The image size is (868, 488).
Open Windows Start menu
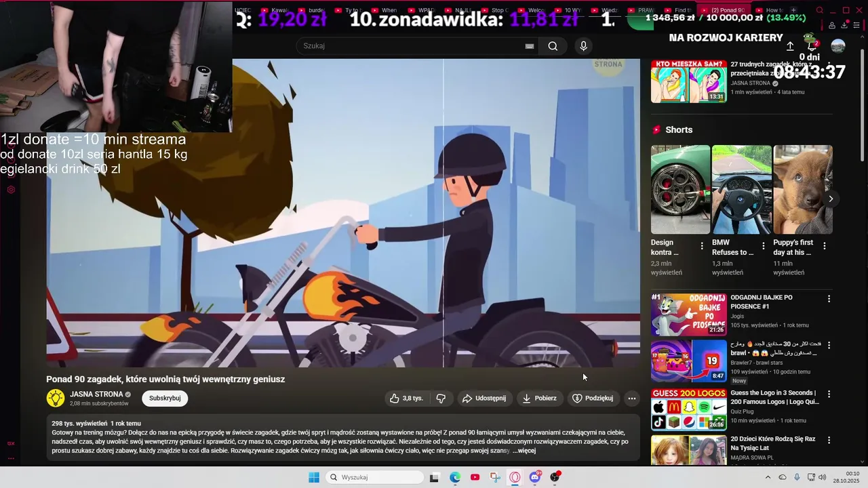pyautogui.click(x=314, y=477)
